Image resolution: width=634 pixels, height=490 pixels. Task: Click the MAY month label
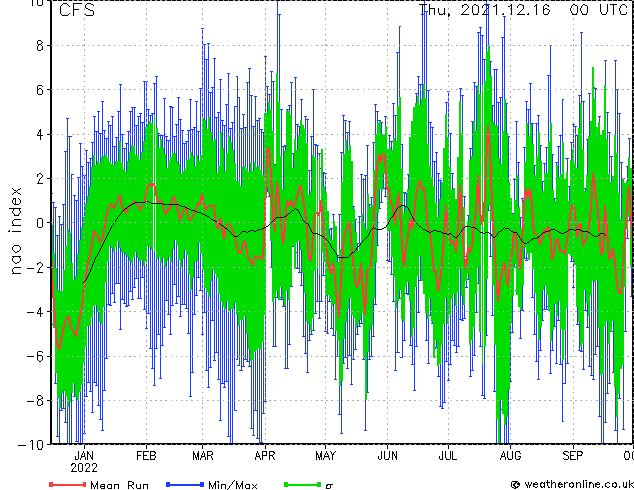pos(325,456)
